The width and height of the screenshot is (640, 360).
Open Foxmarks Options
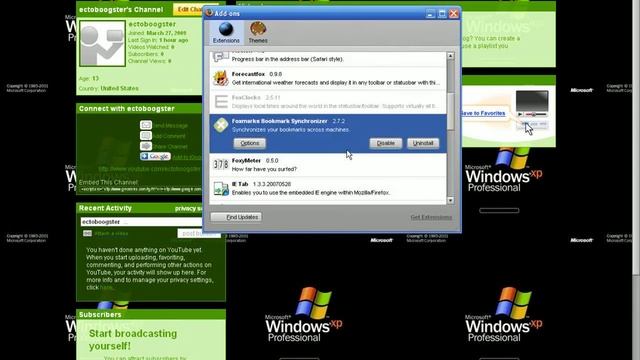[249, 143]
